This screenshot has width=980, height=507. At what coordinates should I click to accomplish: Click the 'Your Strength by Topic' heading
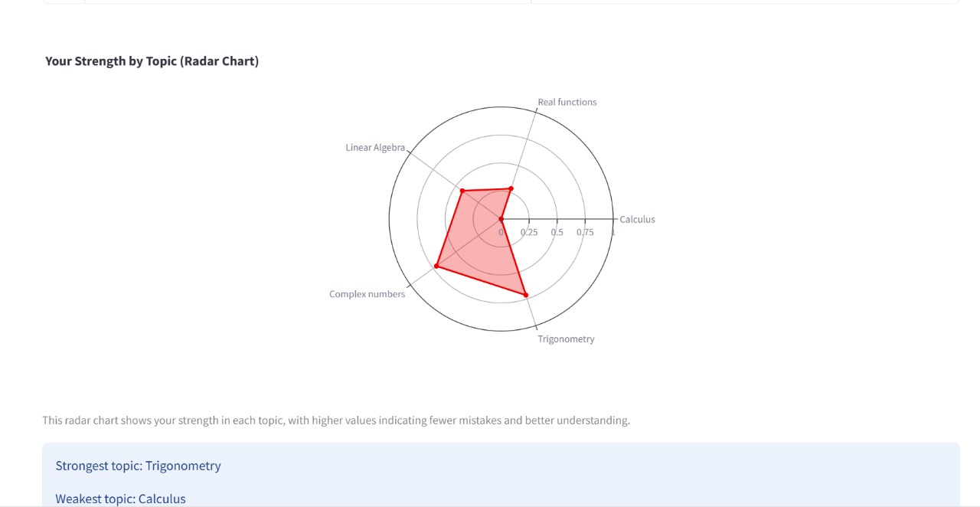(x=152, y=61)
